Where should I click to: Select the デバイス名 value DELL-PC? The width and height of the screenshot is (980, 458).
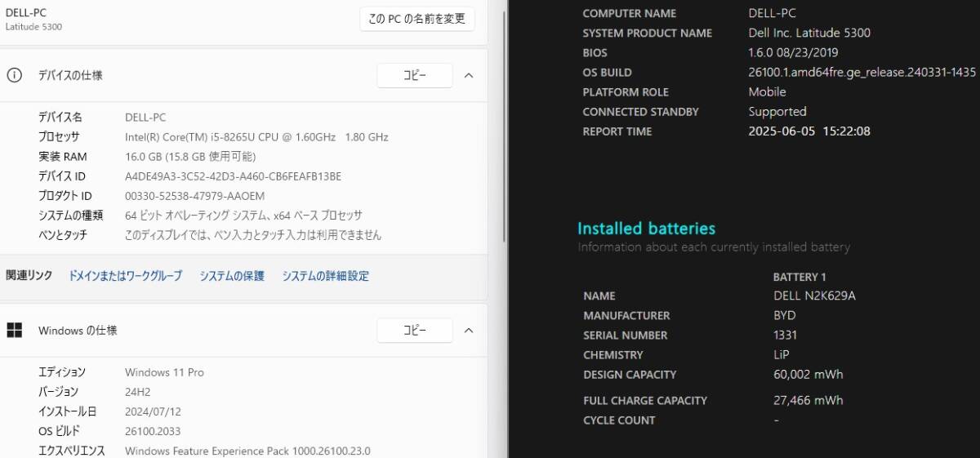click(x=145, y=118)
